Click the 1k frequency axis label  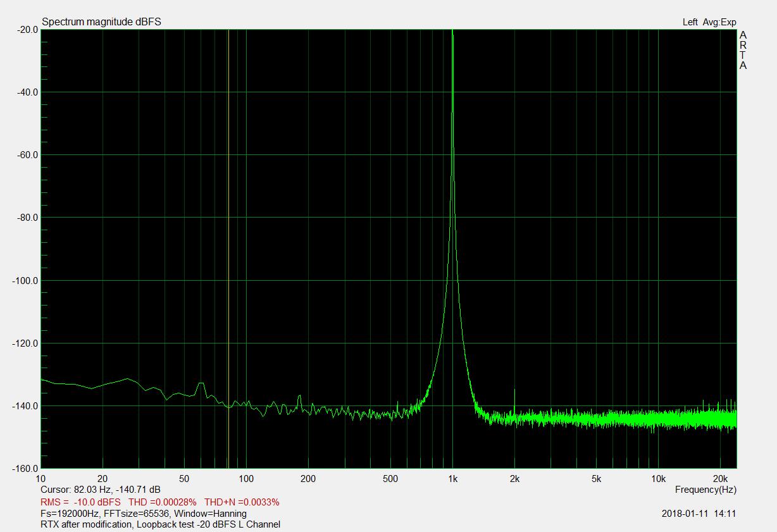click(x=452, y=479)
